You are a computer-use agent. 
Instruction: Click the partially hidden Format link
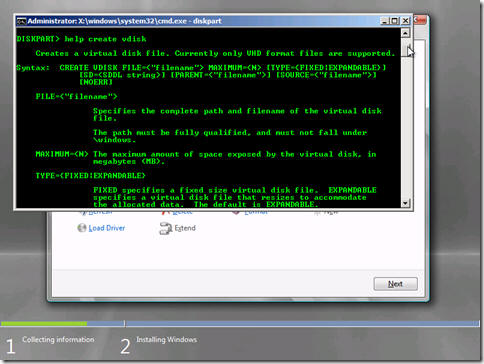coord(256,212)
